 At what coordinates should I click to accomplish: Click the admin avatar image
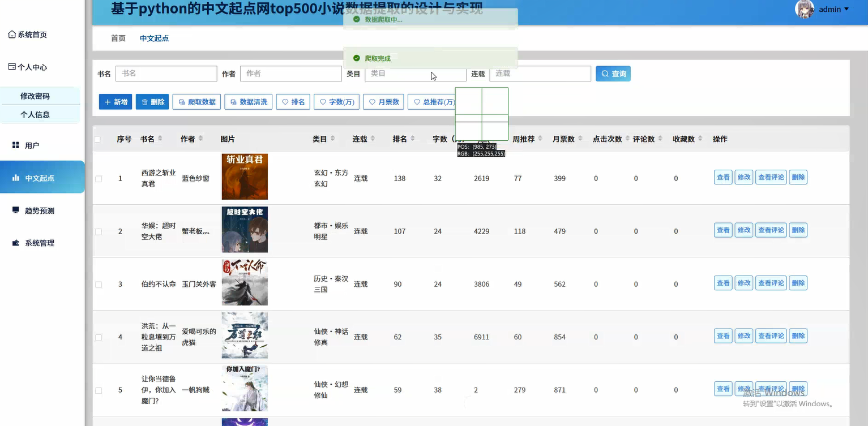805,9
